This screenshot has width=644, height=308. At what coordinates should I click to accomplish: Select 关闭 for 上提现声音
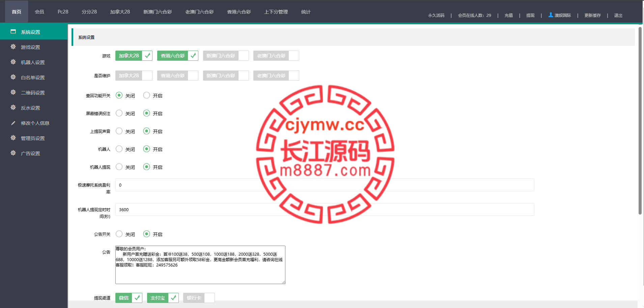click(x=119, y=131)
